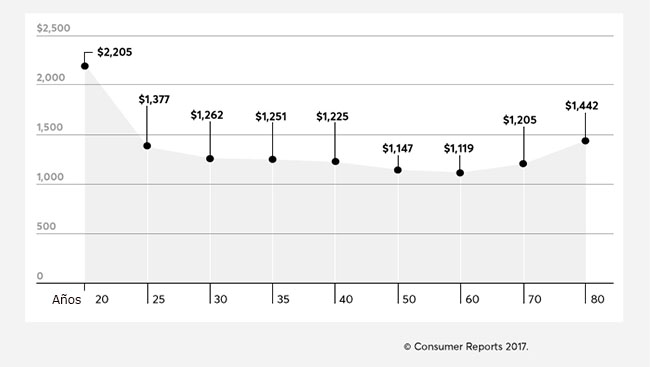Click the 1,000 y-axis label
650x367 pixels.
pos(50,177)
